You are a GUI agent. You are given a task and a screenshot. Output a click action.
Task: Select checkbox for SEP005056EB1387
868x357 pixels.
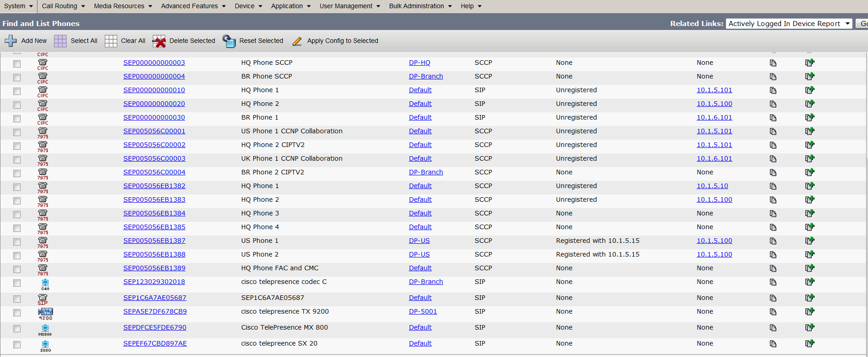tap(17, 242)
